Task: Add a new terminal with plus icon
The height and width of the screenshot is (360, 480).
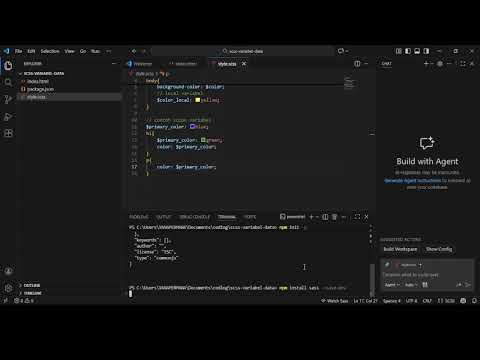Action: click(311, 217)
